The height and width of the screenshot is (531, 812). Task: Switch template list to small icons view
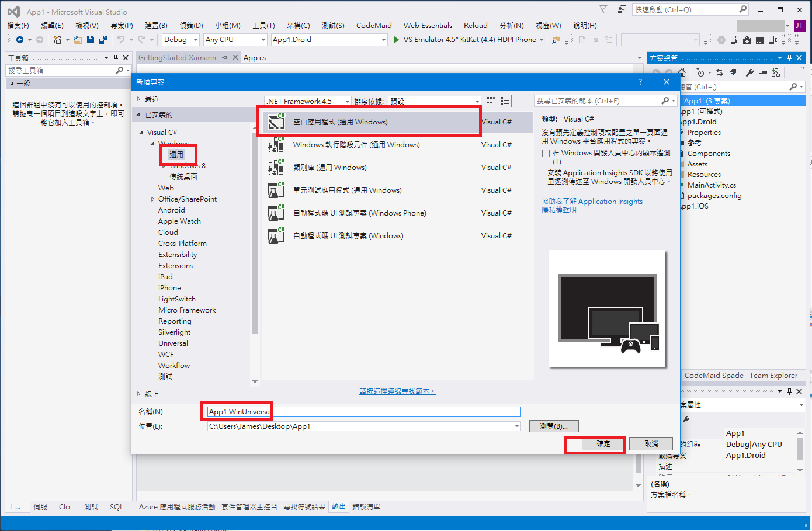(x=491, y=101)
